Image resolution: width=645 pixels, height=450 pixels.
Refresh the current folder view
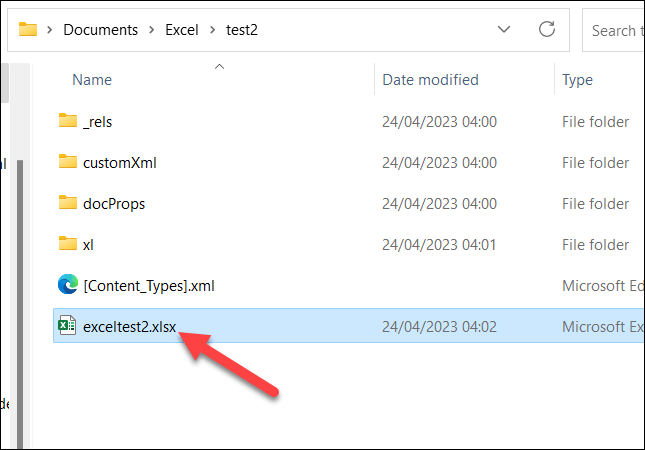(546, 29)
